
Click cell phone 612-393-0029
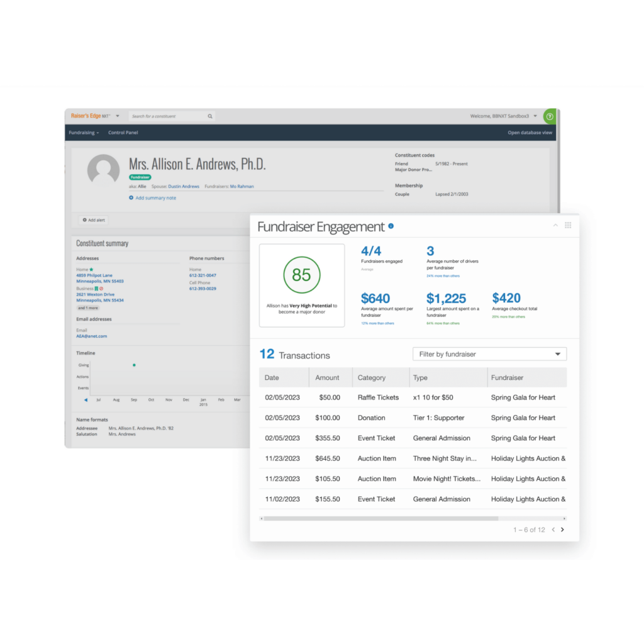(x=203, y=289)
